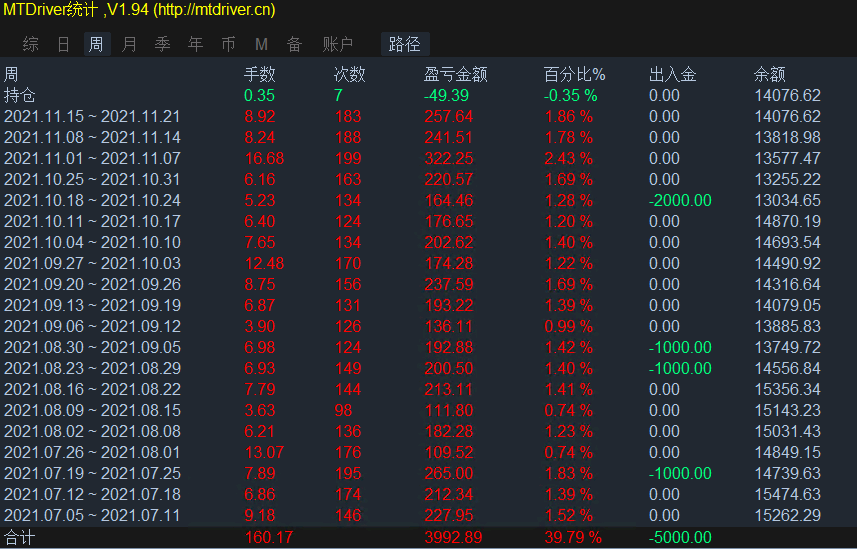Open the 日 daily statistics tab
The image size is (857, 549).
click(63, 44)
